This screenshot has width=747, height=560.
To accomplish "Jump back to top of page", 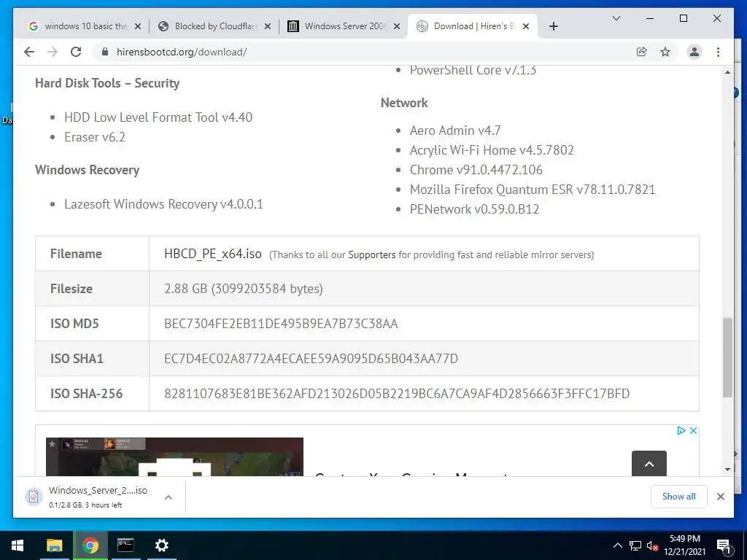I will point(649,463).
